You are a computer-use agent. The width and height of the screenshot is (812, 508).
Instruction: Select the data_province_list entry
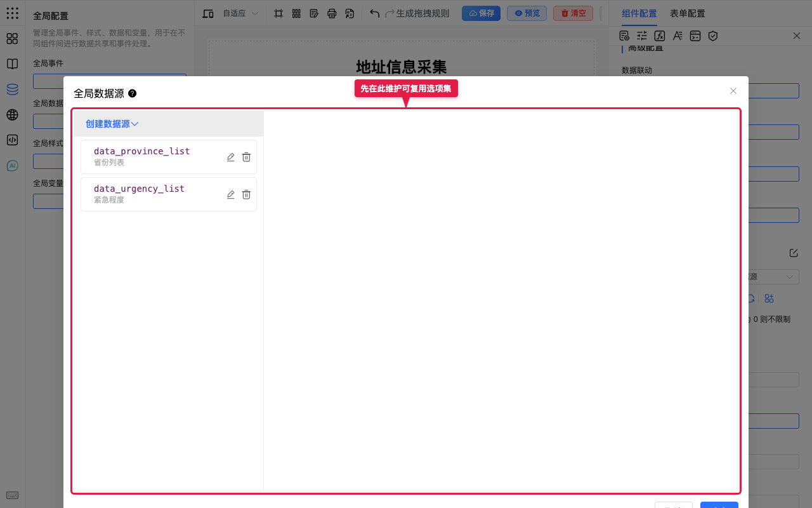coord(169,157)
